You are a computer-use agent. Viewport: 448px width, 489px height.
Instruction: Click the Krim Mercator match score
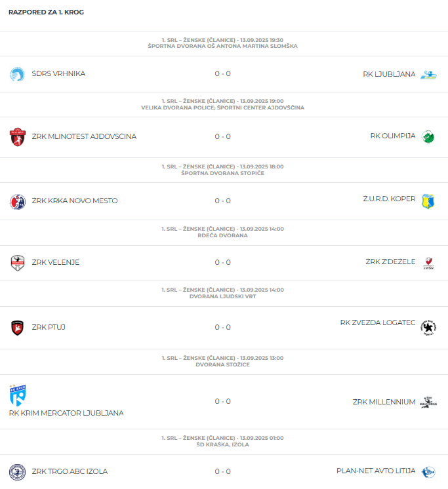coord(223,401)
